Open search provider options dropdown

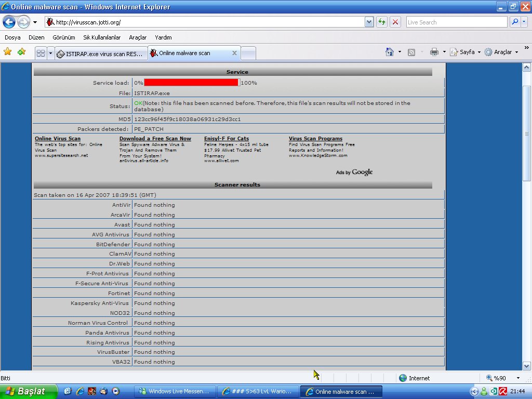524,22
